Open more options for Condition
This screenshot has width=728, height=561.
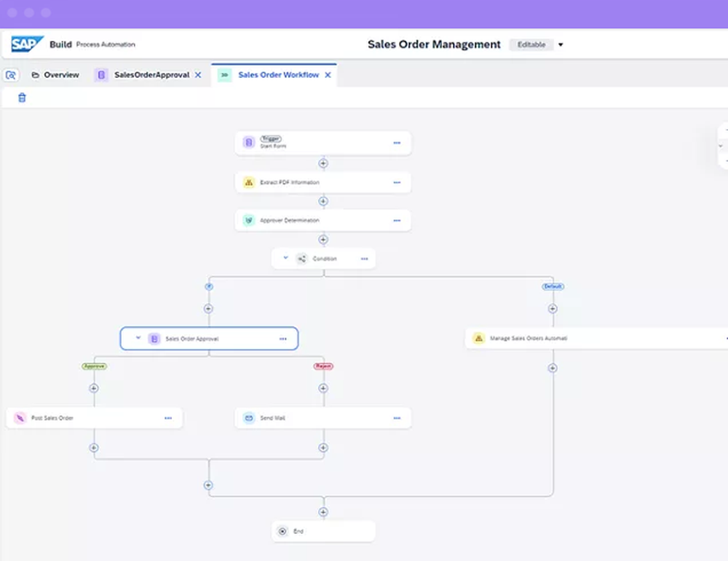pos(365,259)
